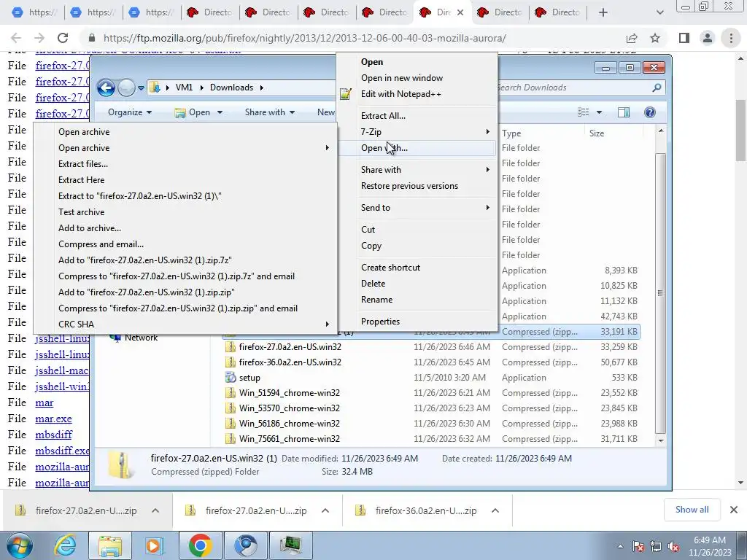Screen dimensions: 747x560
Task: Share this page via Chrome share icon
Action: (632, 38)
